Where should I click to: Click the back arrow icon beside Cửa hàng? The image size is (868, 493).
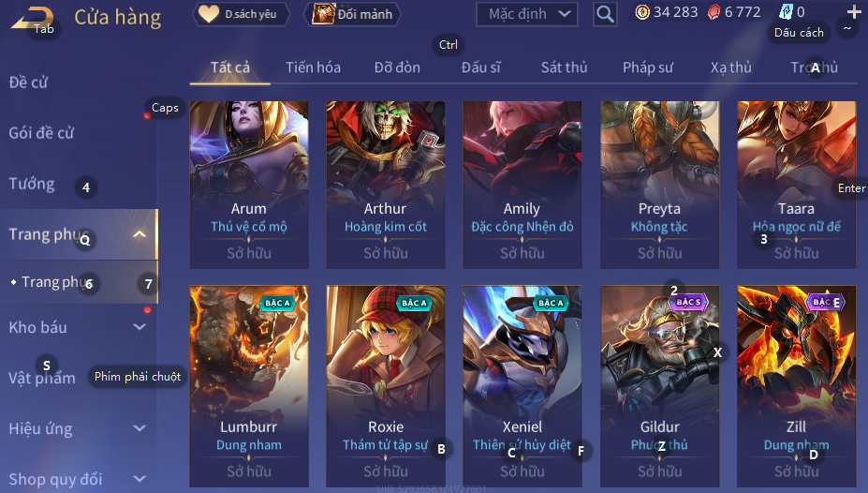[32, 19]
